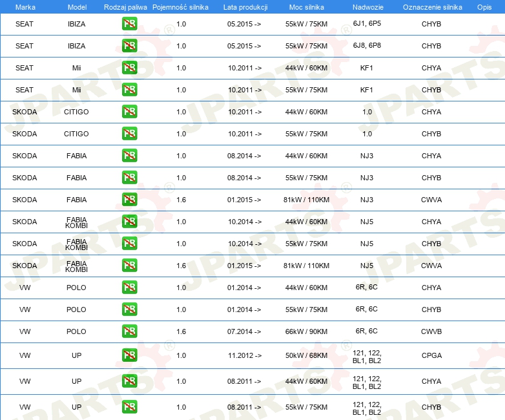Click the Oznaczenie silnika column header

pyautogui.click(x=433, y=7)
